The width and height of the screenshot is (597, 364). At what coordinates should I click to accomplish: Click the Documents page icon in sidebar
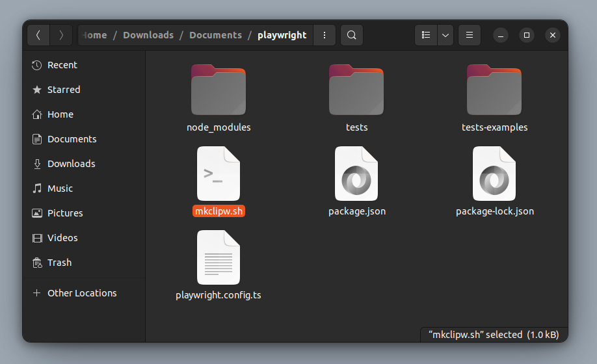click(37, 139)
